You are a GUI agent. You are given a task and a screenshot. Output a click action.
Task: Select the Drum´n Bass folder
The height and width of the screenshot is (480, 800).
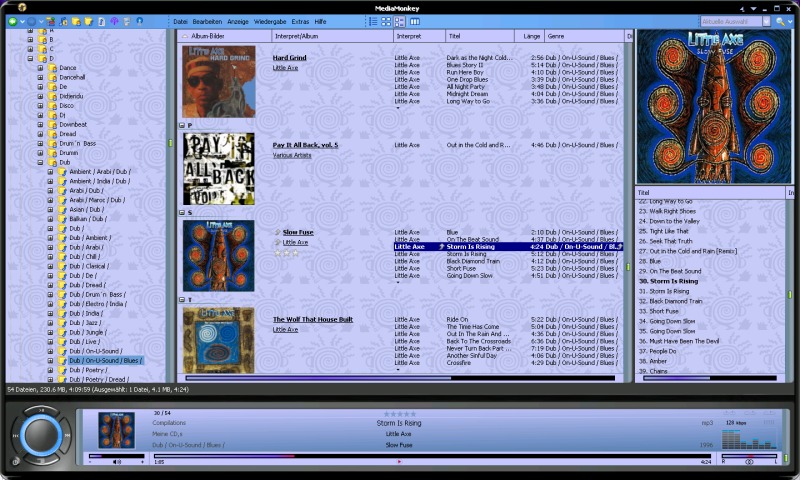coord(78,143)
